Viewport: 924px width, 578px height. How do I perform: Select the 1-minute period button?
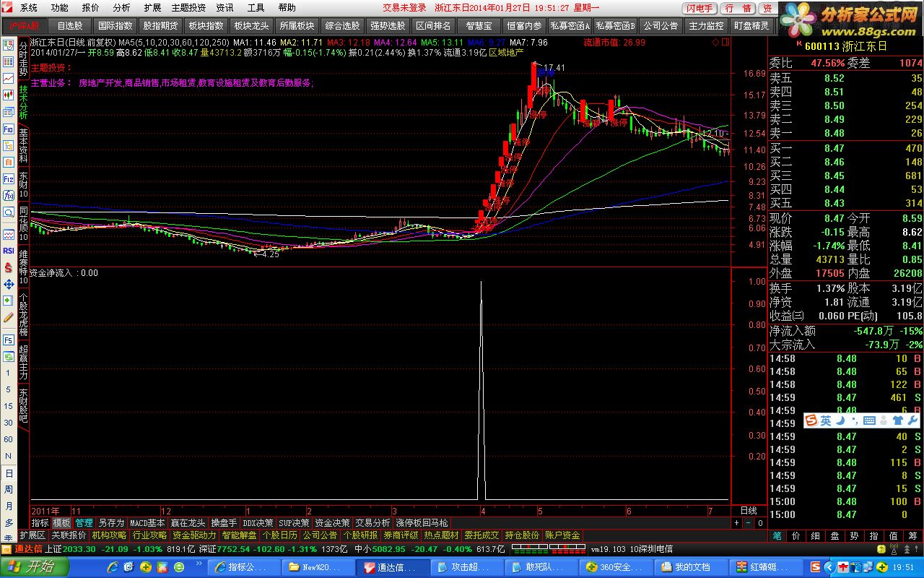9,374
